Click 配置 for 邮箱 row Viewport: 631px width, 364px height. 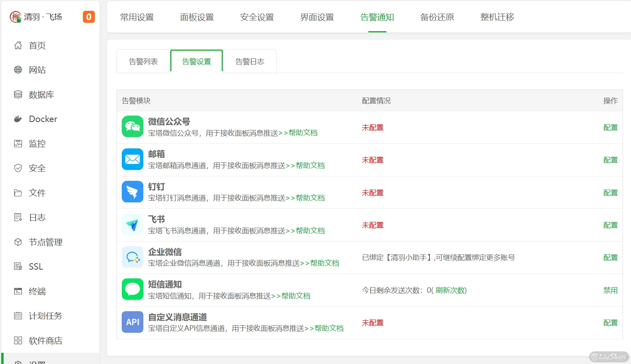click(610, 160)
